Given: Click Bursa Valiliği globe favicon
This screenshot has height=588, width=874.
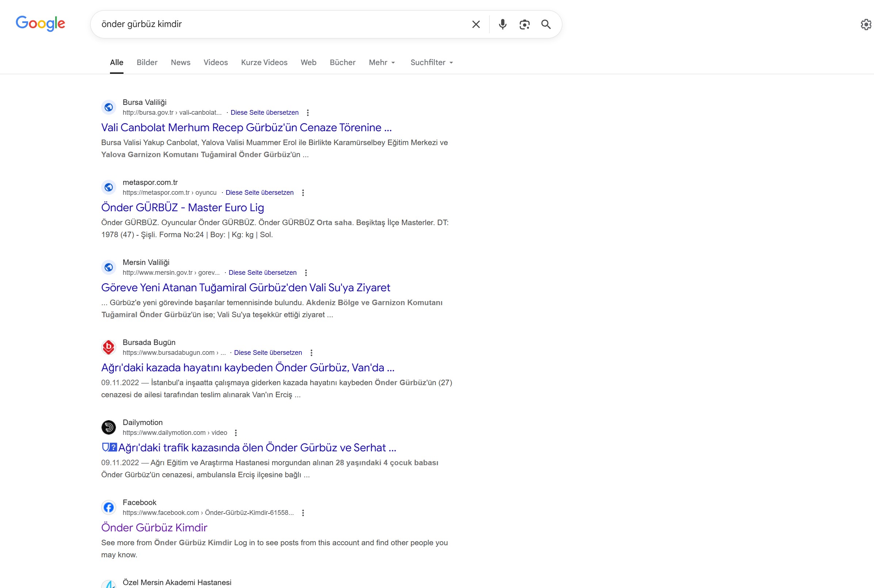Looking at the screenshot, I should click(x=109, y=107).
